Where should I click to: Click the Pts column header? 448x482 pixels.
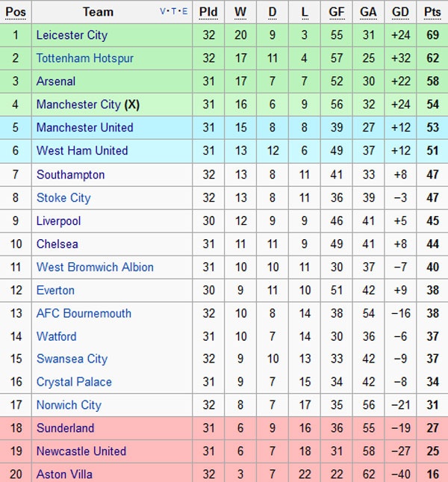pos(432,12)
